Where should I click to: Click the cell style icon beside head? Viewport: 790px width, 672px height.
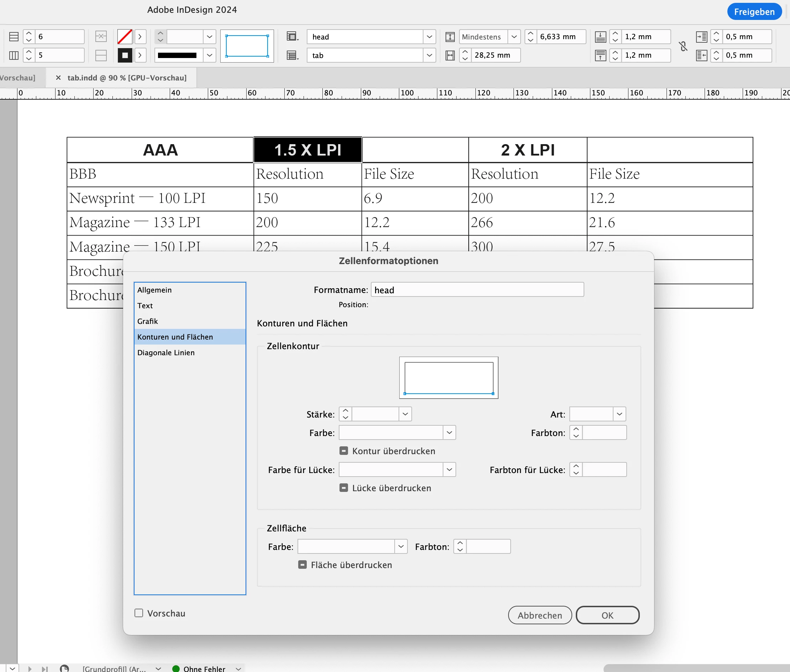click(x=292, y=37)
